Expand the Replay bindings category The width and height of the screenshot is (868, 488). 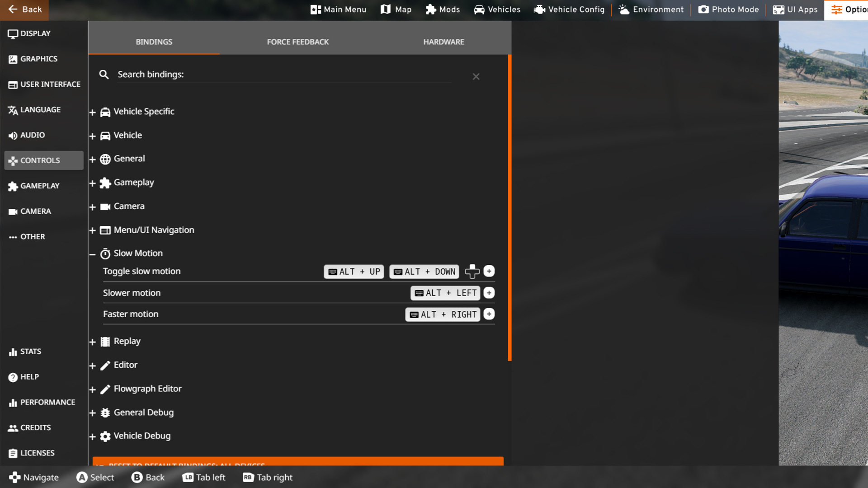tap(92, 342)
